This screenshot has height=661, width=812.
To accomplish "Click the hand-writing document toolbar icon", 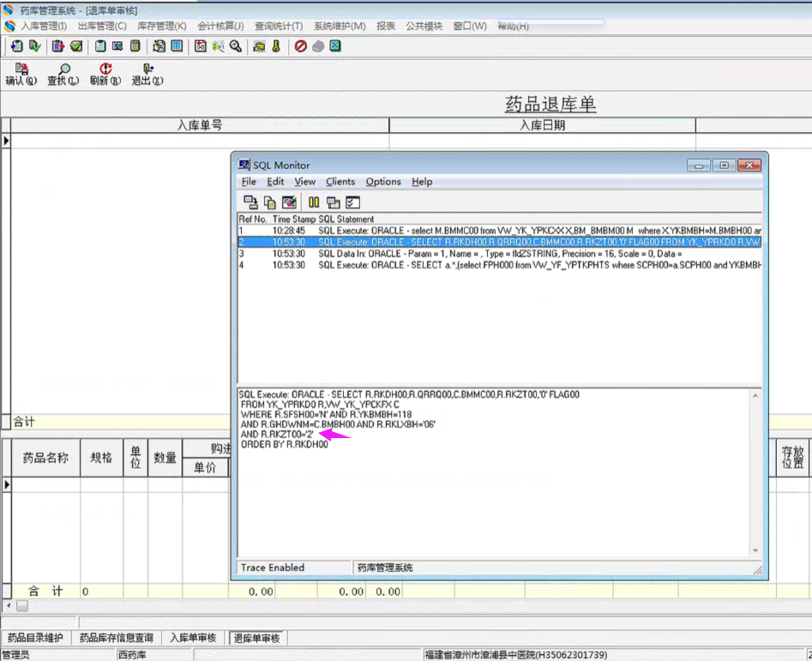I will tap(159, 46).
